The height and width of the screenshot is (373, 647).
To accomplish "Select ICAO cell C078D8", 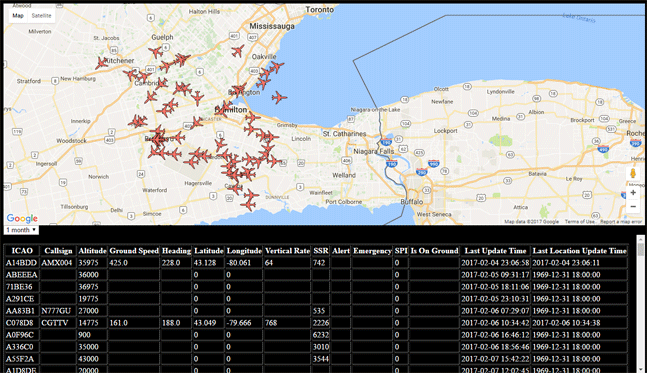I will pyautogui.click(x=22, y=323).
